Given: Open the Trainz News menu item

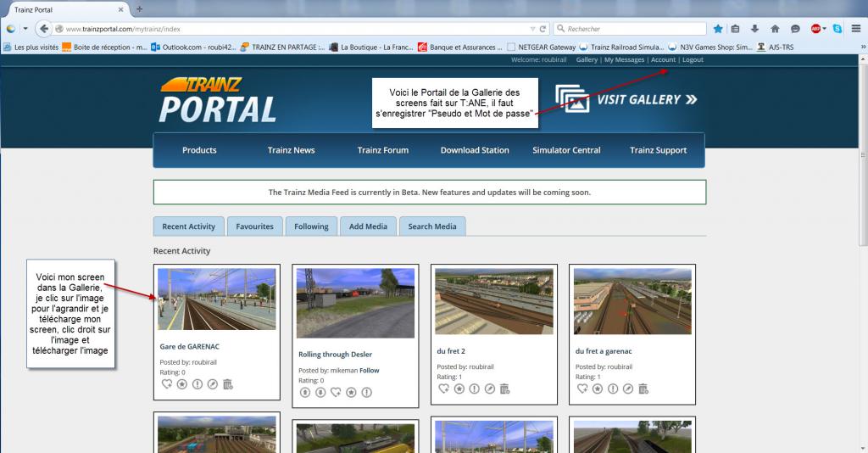Looking at the screenshot, I should tap(292, 150).
